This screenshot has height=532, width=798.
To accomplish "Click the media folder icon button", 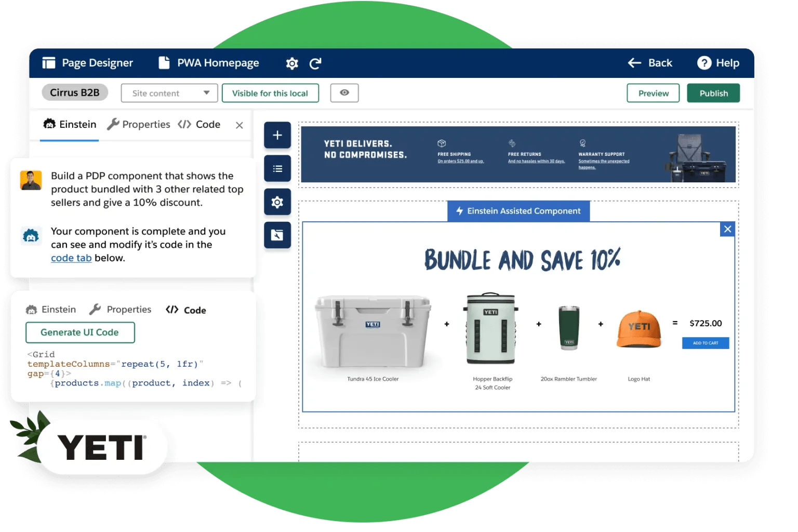I will (277, 235).
